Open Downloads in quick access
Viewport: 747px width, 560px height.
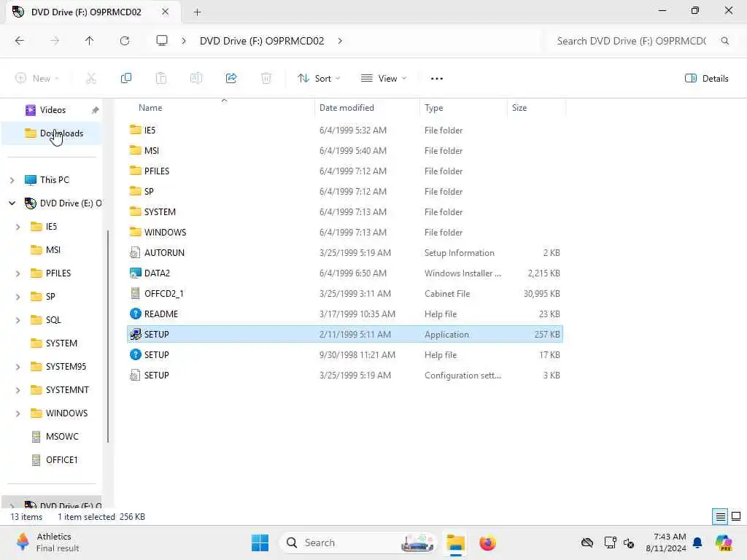point(52,133)
